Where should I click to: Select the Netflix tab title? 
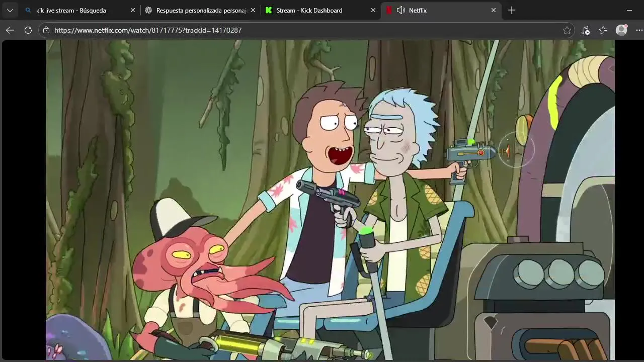[418, 10]
